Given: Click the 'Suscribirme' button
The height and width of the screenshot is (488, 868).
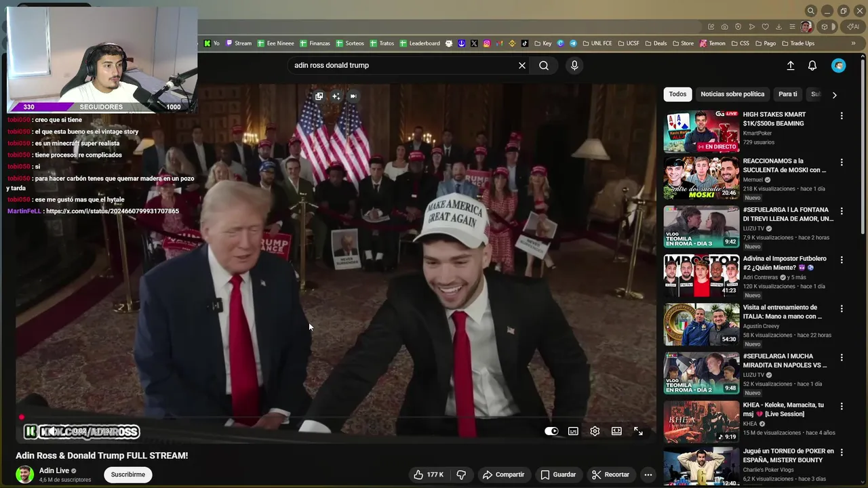Looking at the screenshot, I should (128, 474).
